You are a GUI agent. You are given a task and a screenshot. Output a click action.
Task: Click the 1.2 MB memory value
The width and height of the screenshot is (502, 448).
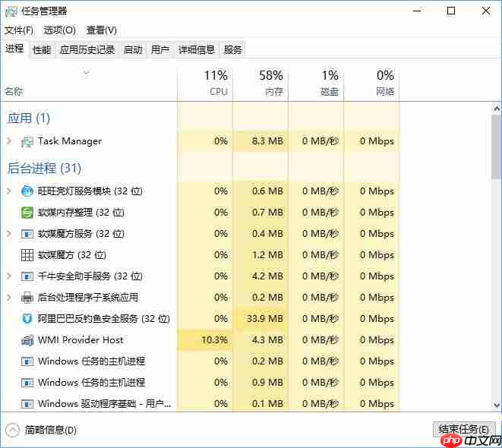pyautogui.click(x=267, y=255)
